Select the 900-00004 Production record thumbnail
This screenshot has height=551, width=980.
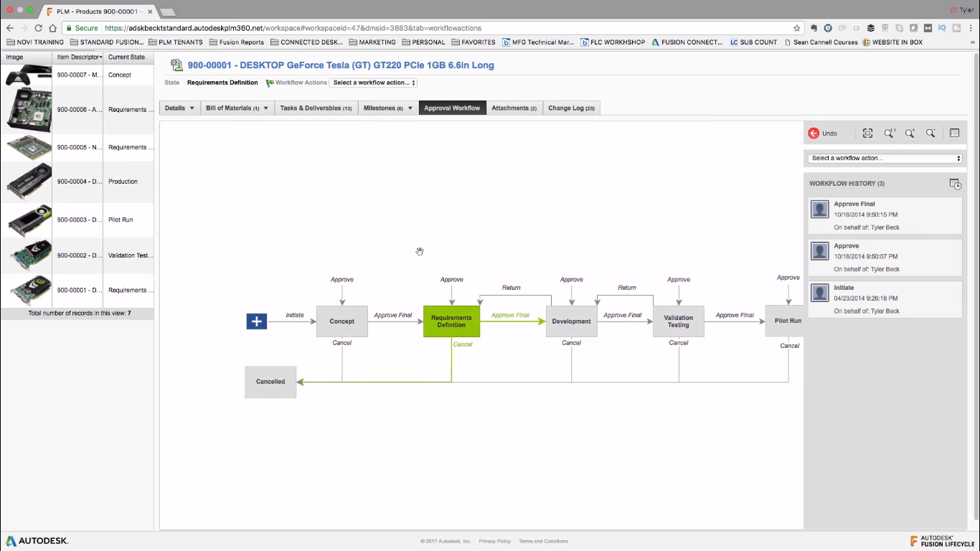29,182
